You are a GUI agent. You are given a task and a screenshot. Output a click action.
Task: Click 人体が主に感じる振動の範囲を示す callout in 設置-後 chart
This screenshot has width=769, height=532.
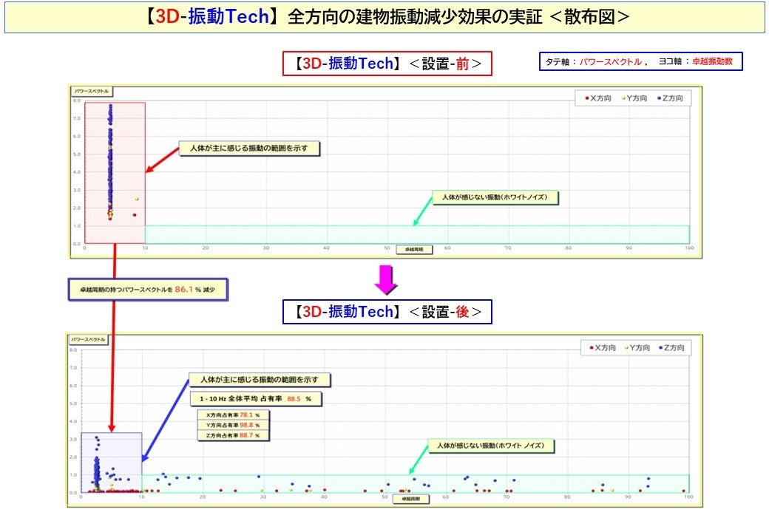click(x=260, y=380)
